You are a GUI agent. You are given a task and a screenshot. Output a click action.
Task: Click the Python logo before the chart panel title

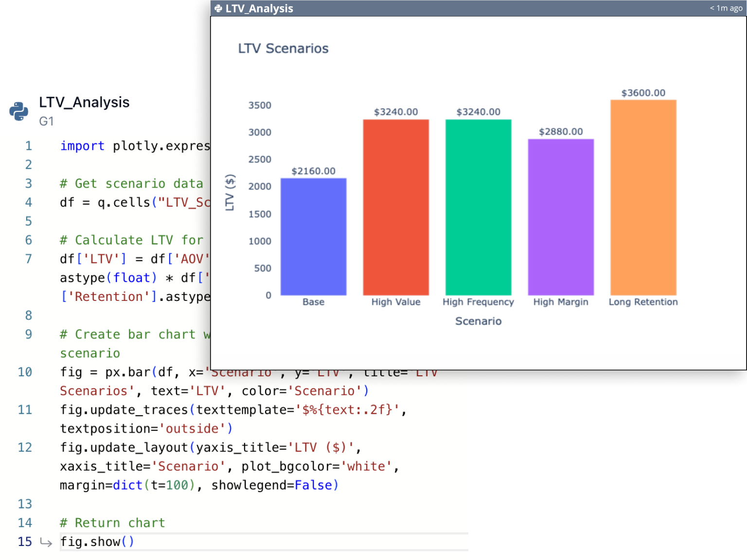218,8
